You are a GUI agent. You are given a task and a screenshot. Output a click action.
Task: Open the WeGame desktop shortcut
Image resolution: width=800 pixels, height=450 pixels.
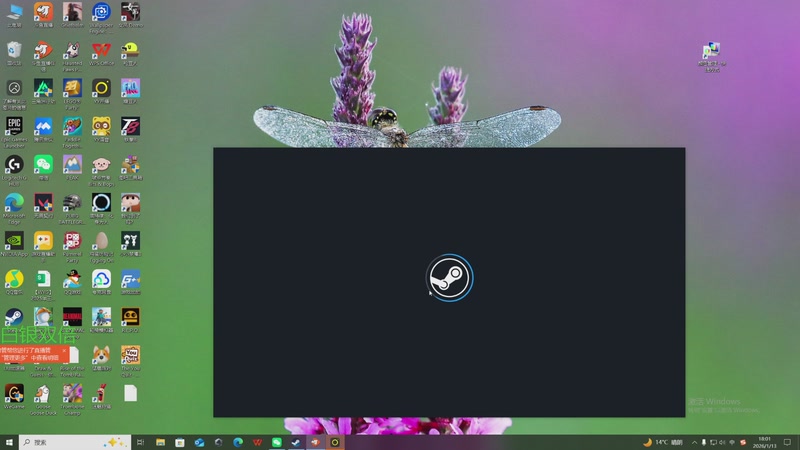click(14, 396)
